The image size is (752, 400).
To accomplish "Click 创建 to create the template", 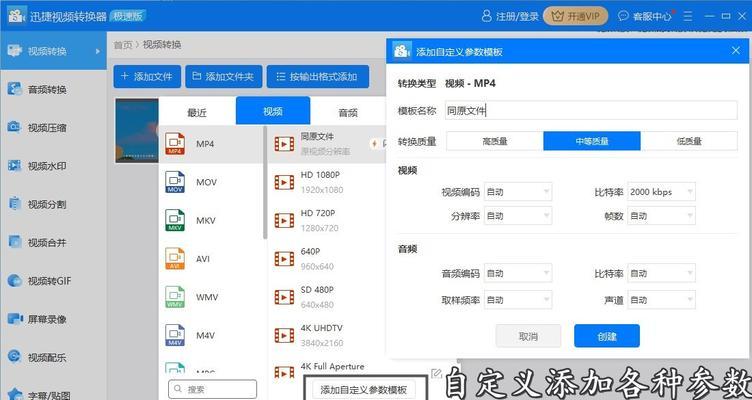I will click(607, 336).
